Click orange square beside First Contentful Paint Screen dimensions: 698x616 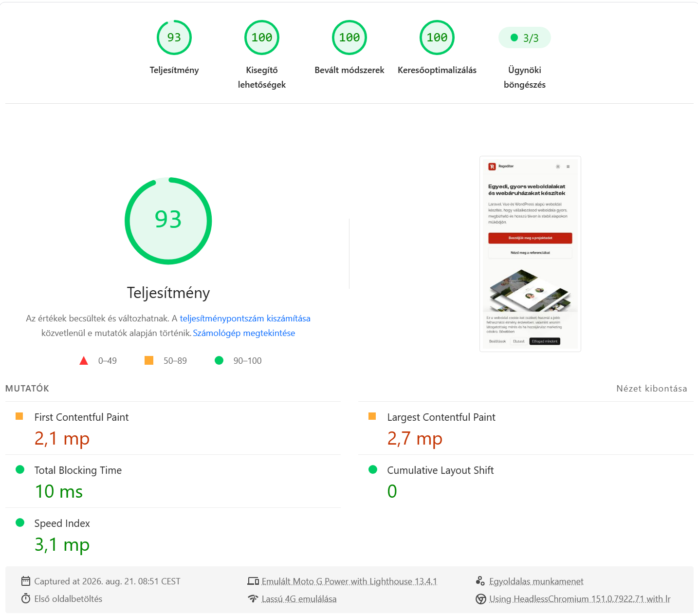19,416
